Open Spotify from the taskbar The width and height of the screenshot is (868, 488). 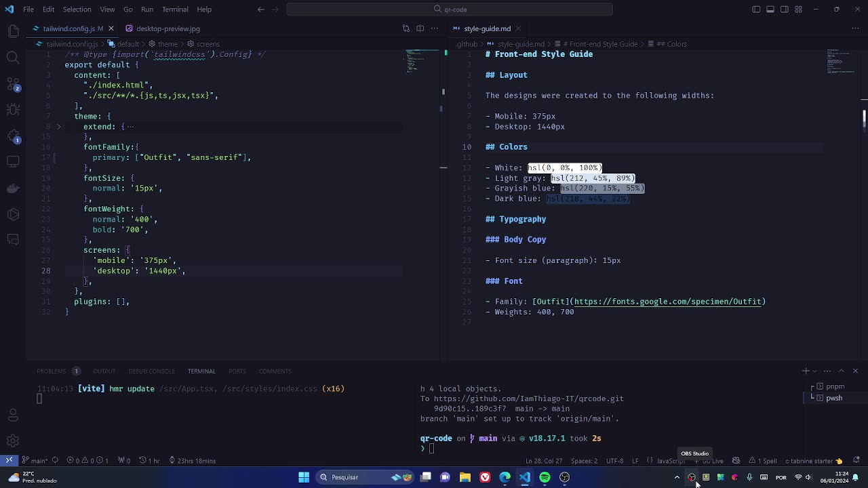click(x=545, y=477)
